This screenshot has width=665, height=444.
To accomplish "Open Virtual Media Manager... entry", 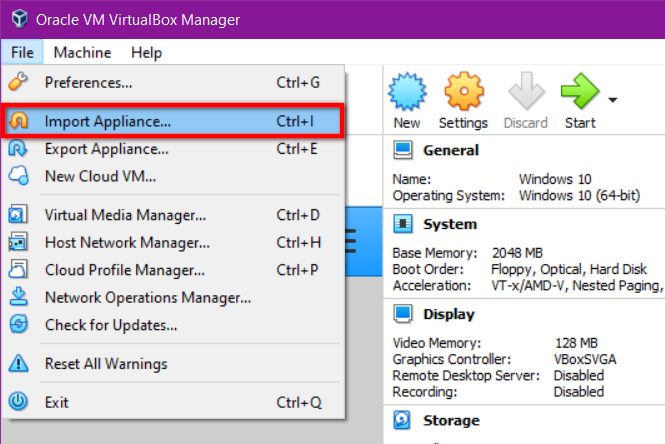I will click(173, 215).
